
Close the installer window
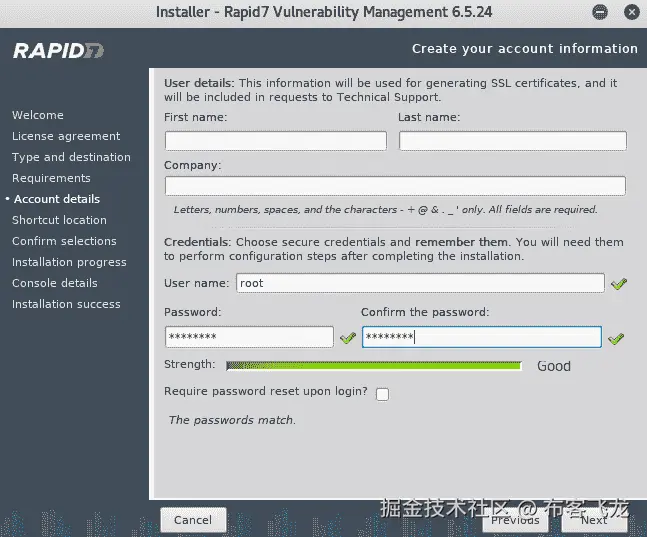pos(631,12)
